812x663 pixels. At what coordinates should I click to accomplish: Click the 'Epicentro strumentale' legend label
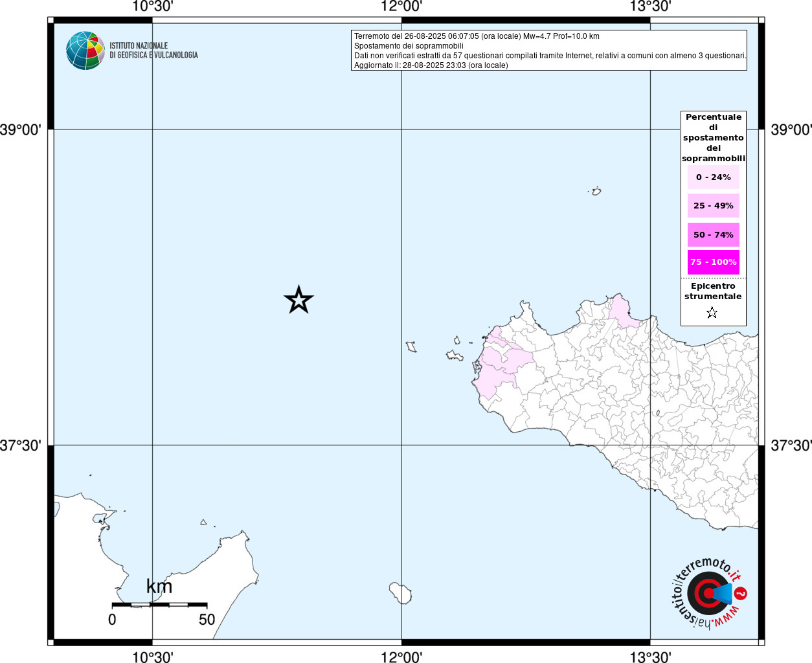tap(713, 291)
